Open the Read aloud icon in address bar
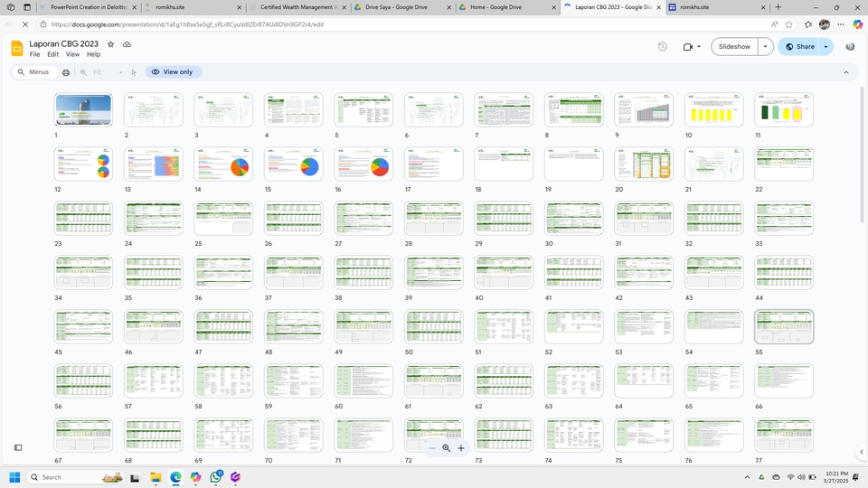The height and width of the screenshot is (488, 868). pyautogui.click(x=774, y=24)
